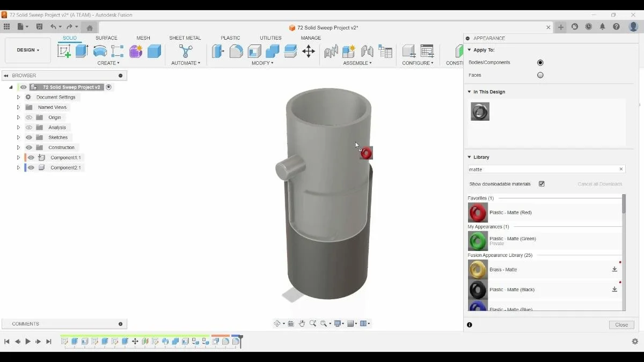Select Faces radio button

point(540,76)
